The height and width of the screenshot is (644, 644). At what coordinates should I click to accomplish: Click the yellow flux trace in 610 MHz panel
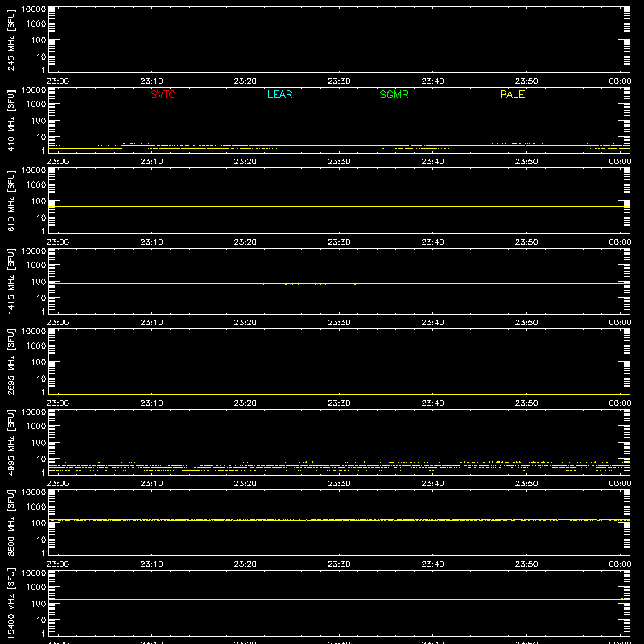coord(339,207)
